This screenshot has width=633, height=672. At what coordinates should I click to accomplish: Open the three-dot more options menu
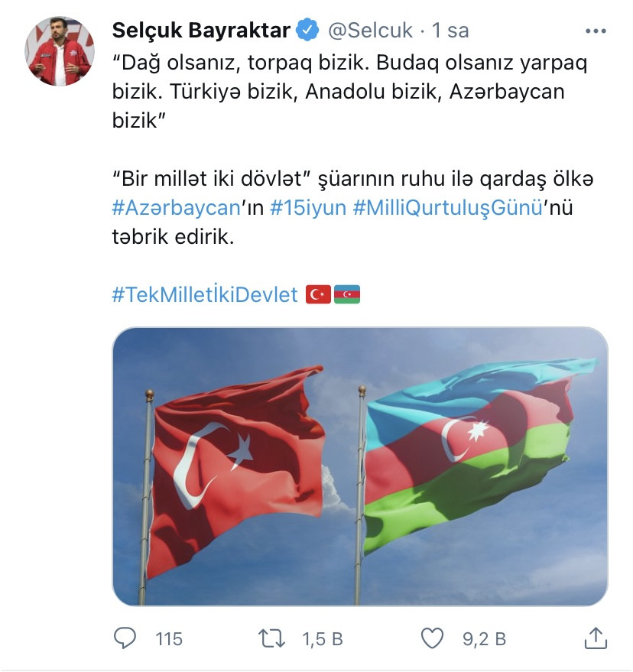coord(596,31)
